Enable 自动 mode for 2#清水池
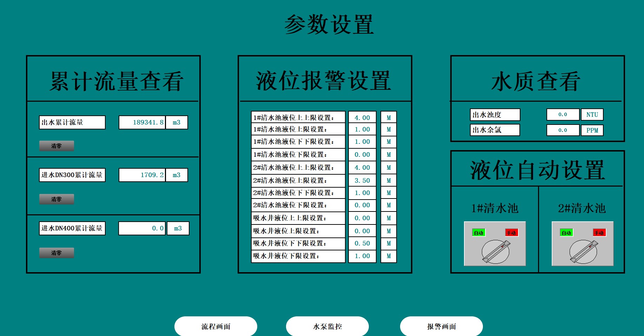This screenshot has height=336, width=644. pyautogui.click(x=566, y=233)
